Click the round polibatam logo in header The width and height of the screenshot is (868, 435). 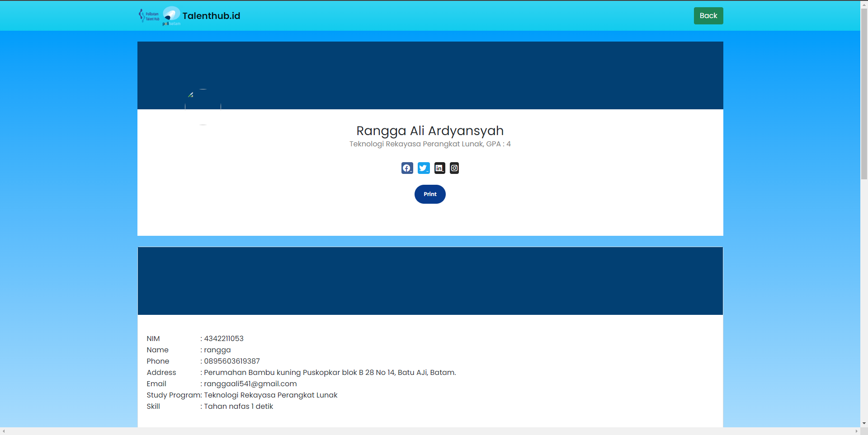pos(171,15)
